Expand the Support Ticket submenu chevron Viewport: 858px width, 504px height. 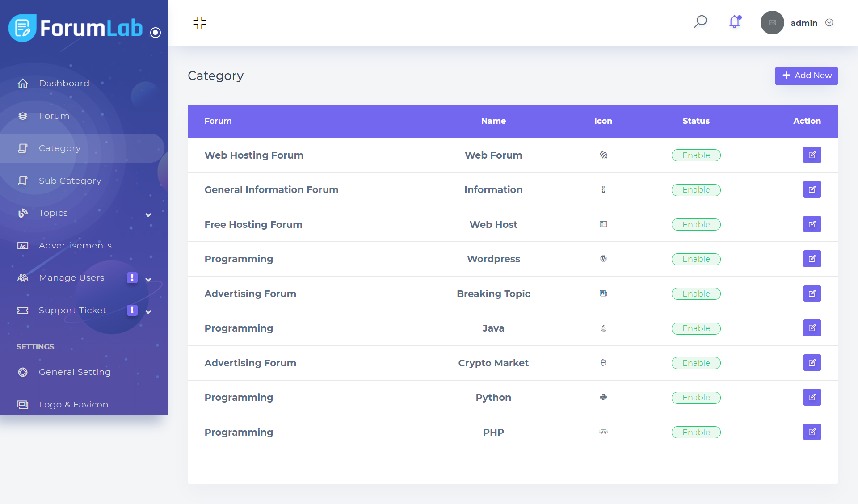click(148, 312)
